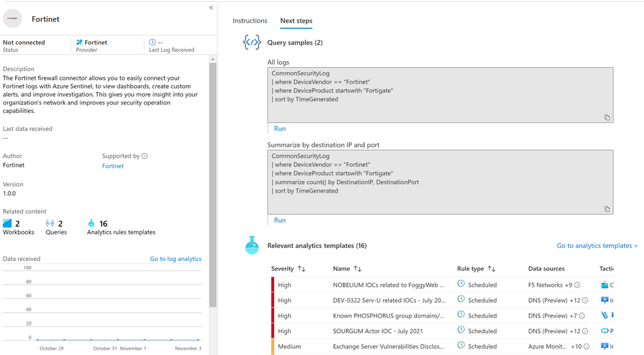Open the Fortinet support link
Viewport: 644px width, 355px height.
coord(113,166)
